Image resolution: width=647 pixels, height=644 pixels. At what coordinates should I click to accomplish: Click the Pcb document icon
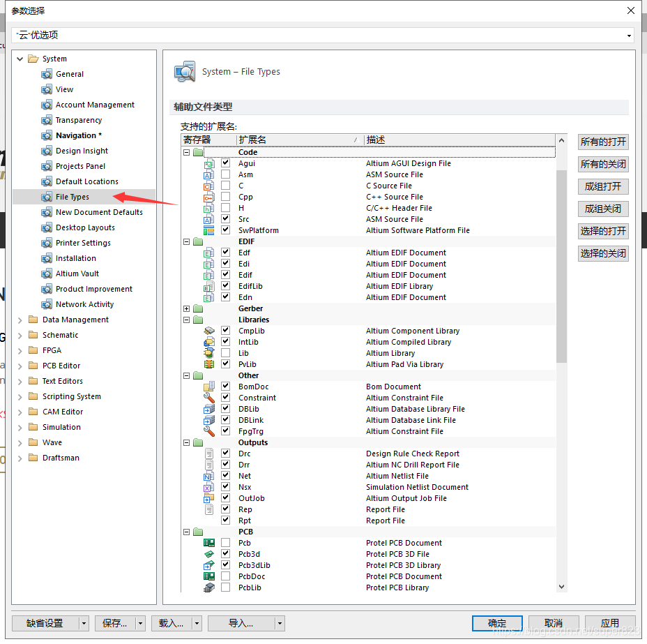(x=208, y=544)
